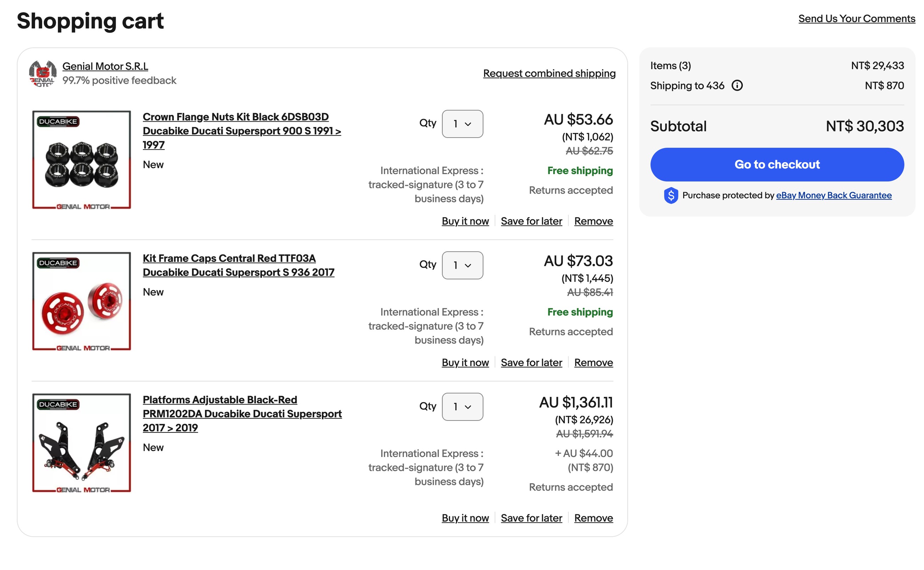
Task: Save Kit Frame Caps for later
Action: pos(531,362)
